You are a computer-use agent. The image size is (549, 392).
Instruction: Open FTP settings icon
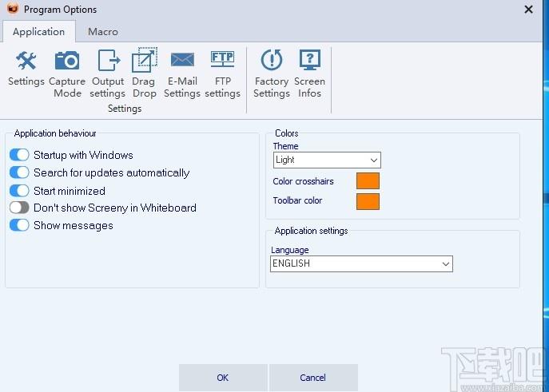(x=222, y=60)
